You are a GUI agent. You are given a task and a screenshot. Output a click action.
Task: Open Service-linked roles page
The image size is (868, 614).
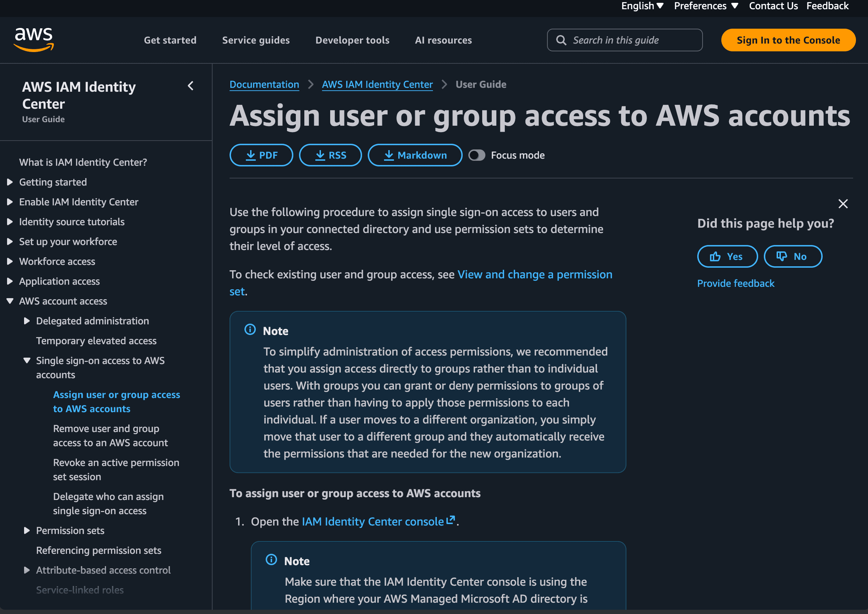click(x=80, y=590)
